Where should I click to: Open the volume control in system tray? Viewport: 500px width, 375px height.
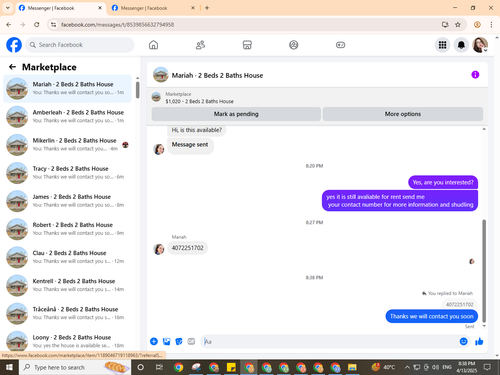435,367
